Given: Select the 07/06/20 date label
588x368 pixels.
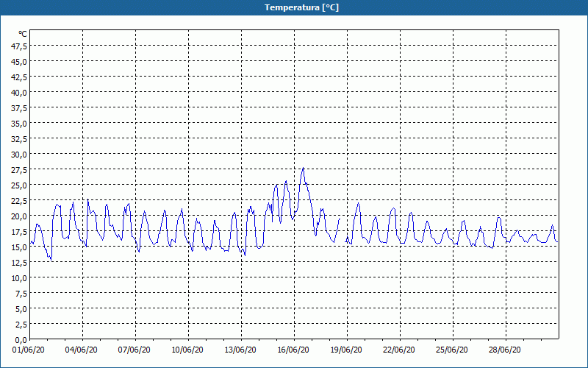Looking at the screenshot, I should 135,350.
